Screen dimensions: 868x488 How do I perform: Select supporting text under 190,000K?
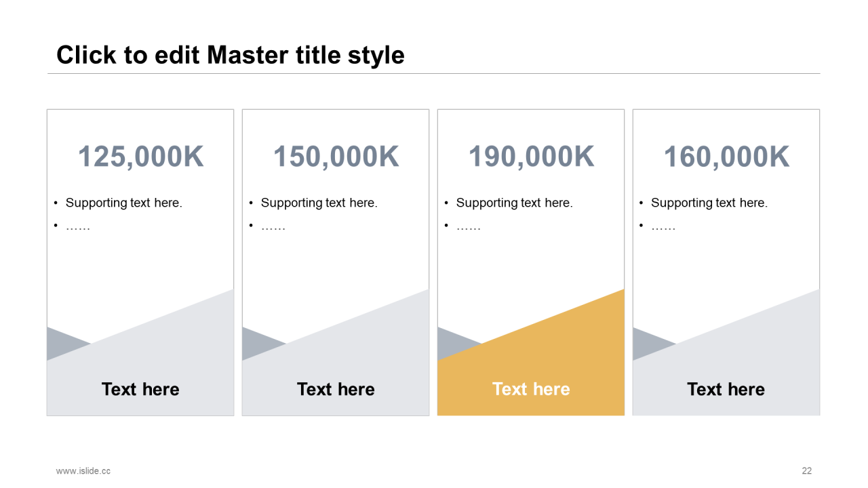[515, 203]
